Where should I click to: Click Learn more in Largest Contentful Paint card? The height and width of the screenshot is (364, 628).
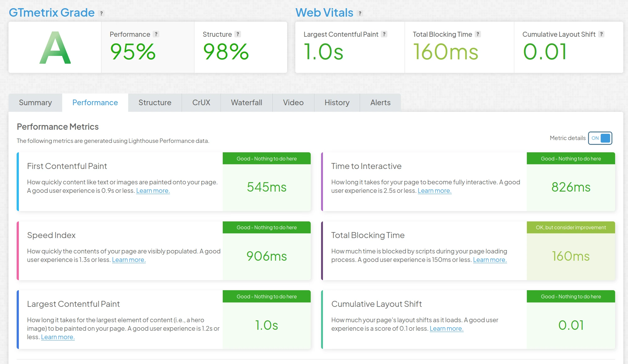[58, 337]
